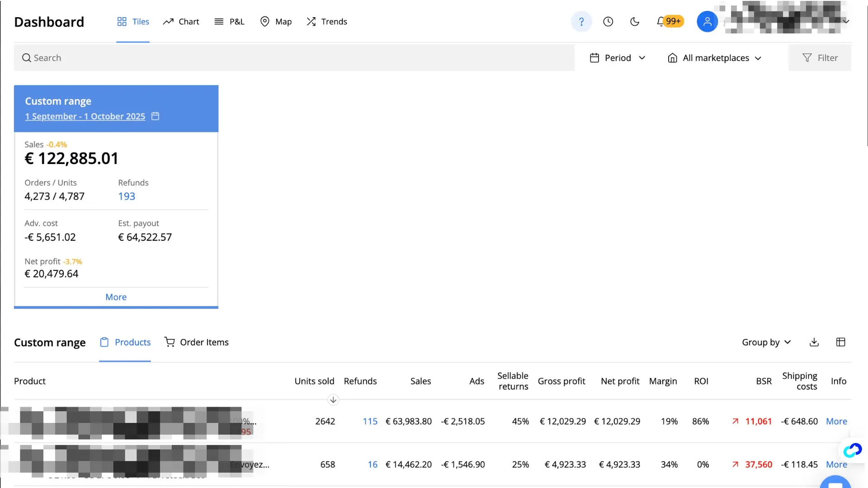Click More on the Custom range tile
This screenshot has width=868, height=488.
point(116,297)
